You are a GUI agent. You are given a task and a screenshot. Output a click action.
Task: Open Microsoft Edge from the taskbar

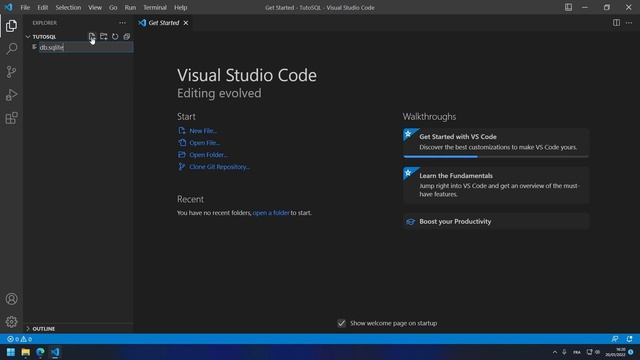tap(40, 352)
